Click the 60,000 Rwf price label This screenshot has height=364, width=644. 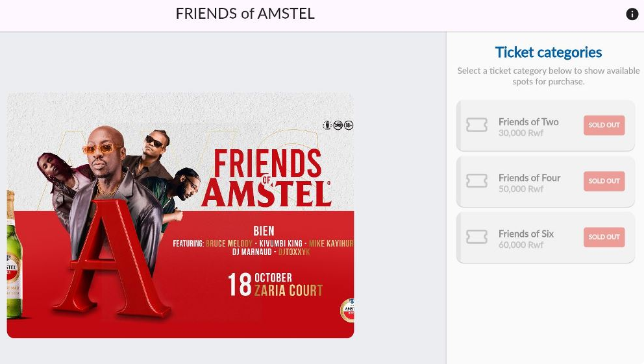point(521,245)
